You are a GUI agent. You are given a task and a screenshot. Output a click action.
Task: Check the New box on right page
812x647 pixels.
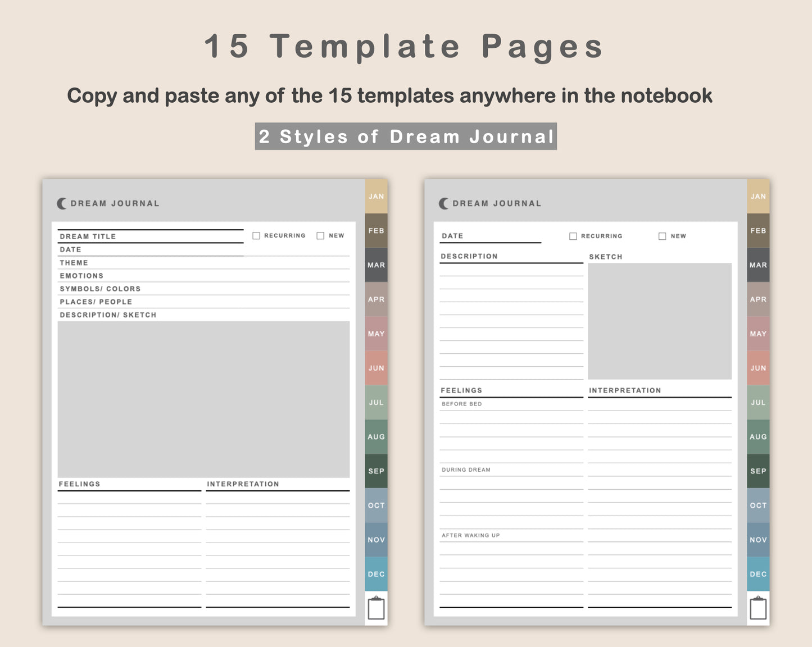click(x=662, y=236)
